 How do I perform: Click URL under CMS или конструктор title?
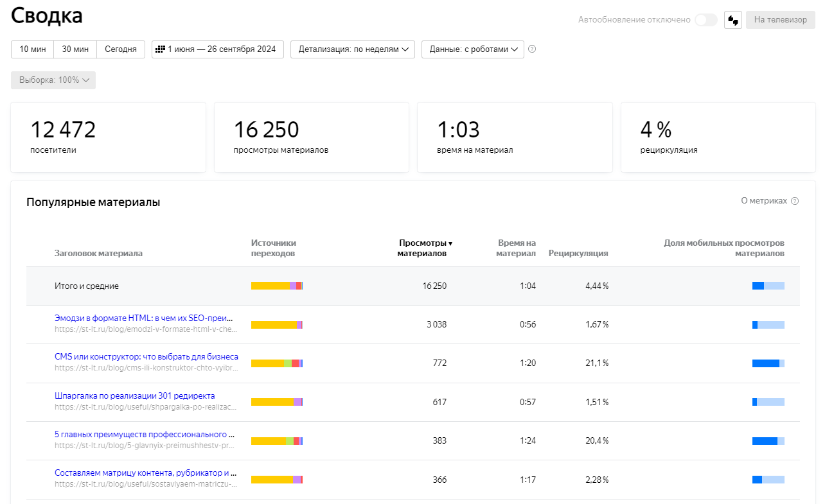[146, 369]
